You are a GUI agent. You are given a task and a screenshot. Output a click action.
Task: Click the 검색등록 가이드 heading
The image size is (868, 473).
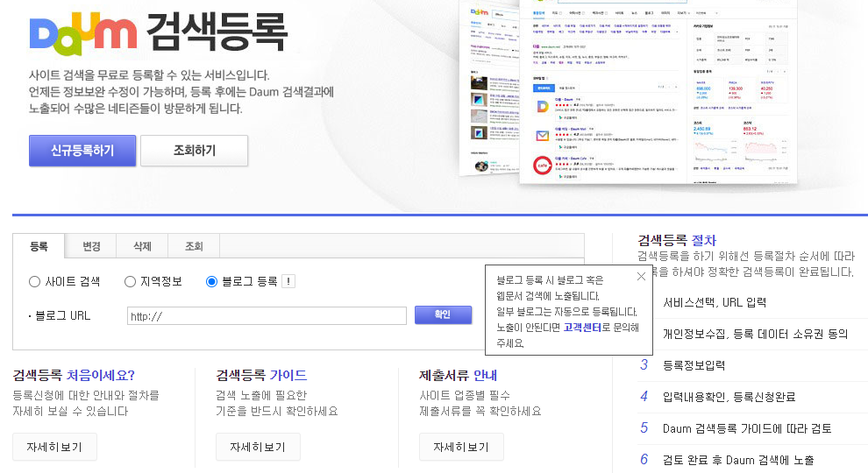point(261,375)
